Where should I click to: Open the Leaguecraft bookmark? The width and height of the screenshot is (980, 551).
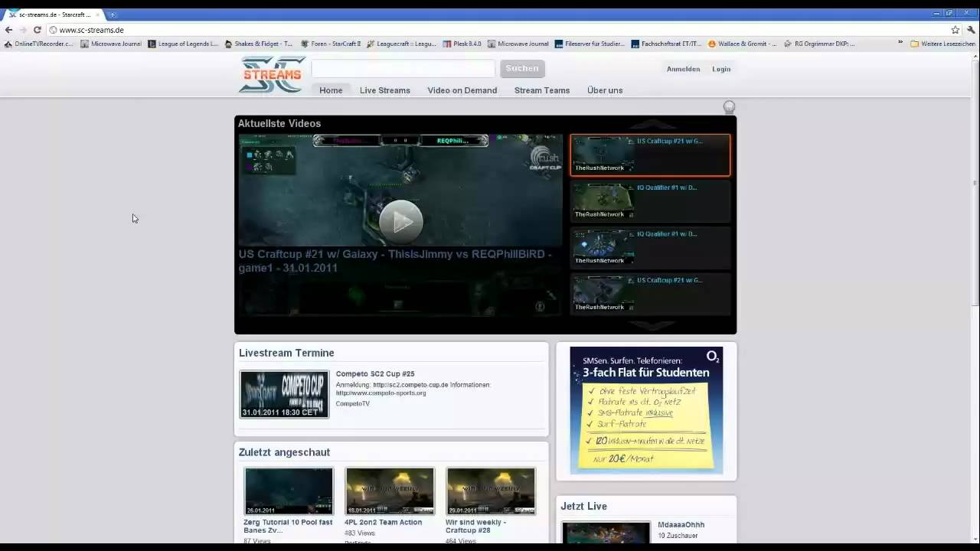pos(402,44)
